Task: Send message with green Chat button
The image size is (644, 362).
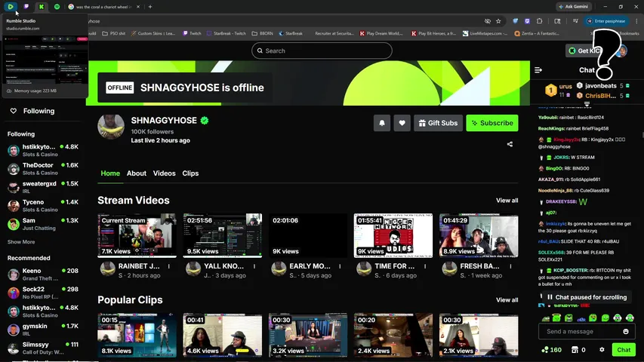Action: tap(624, 350)
